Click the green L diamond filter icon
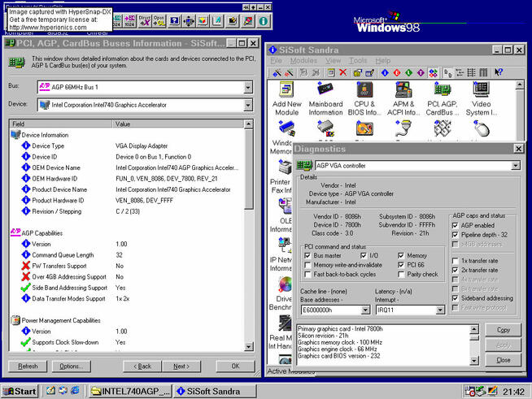Viewport: 532px width, 399px height. click(x=409, y=72)
